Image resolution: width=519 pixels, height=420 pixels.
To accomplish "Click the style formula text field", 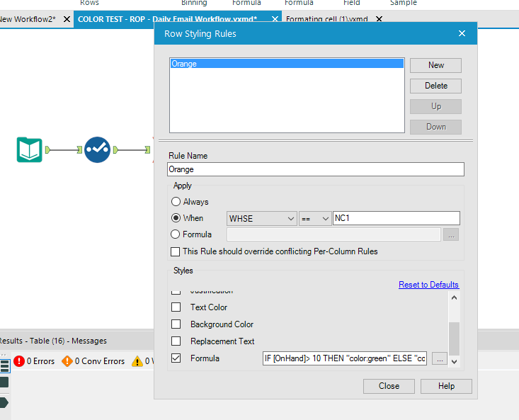I will 345,358.
